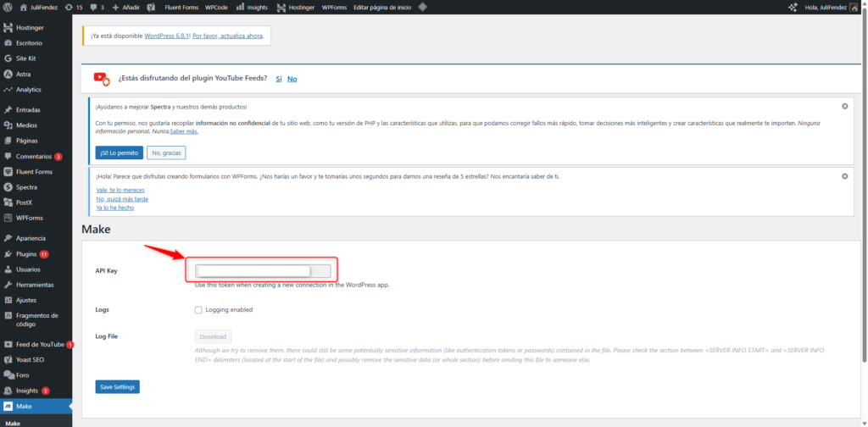The width and height of the screenshot is (868, 427).
Task: Visit the JuliFendez site home link
Action: [x=39, y=7]
